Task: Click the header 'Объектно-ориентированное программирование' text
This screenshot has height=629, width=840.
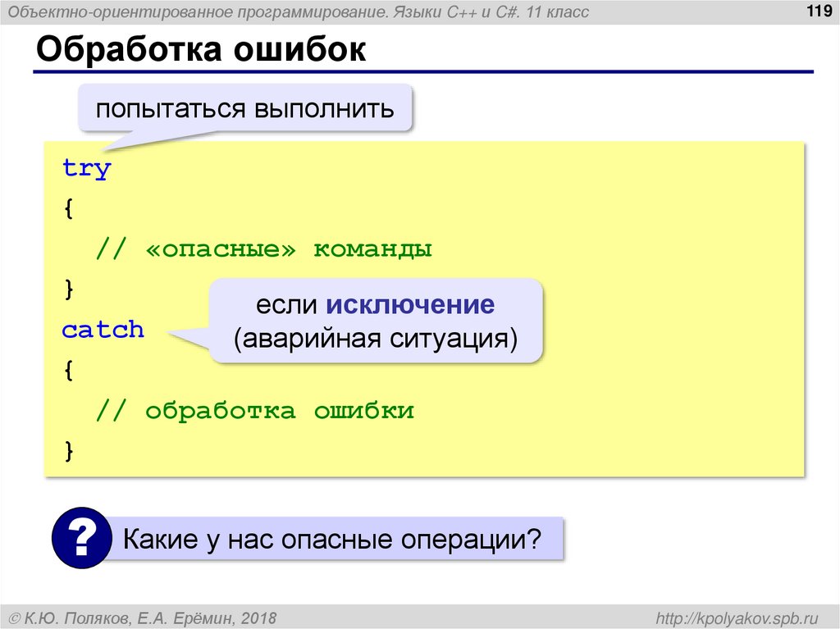Action: click(198, 11)
